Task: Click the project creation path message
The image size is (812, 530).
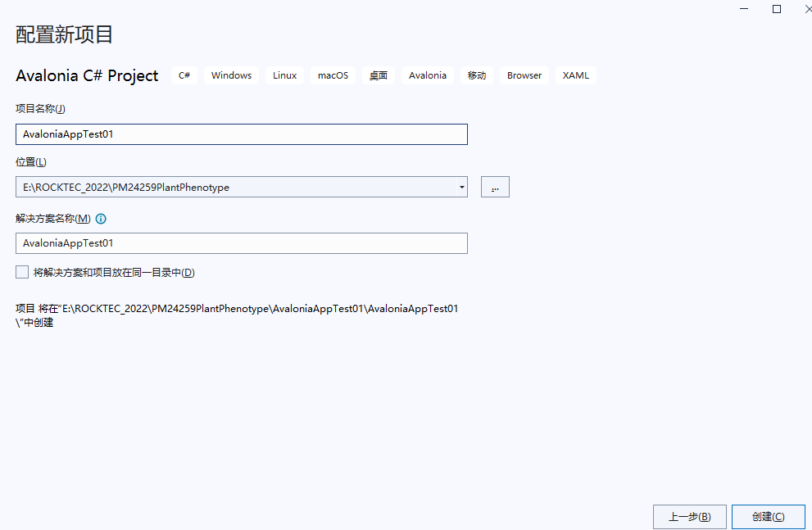Action: [237, 315]
